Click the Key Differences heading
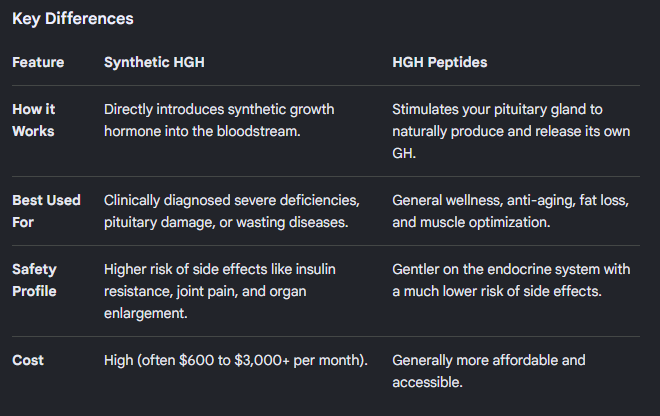This screenshot has height=416, width=660. tap(73, 19)
